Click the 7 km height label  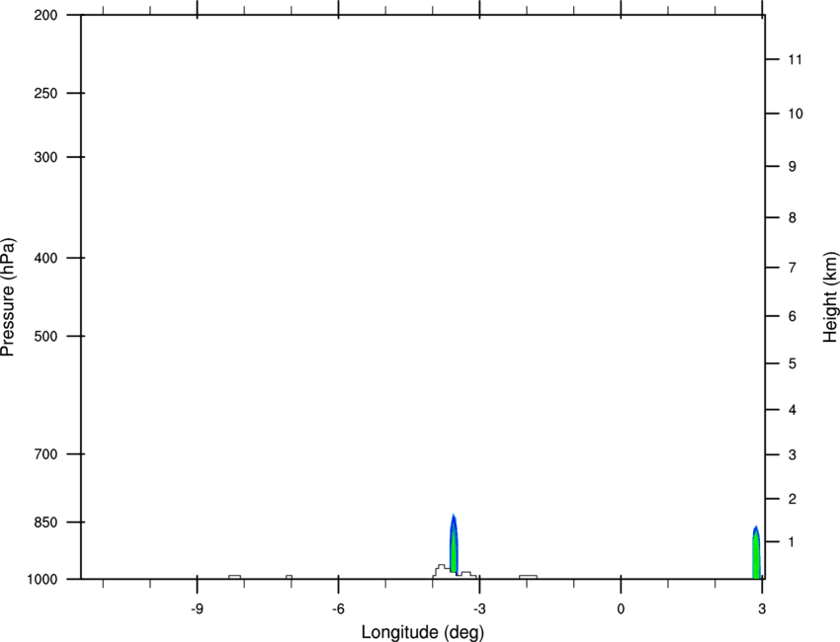pos(793,268)
